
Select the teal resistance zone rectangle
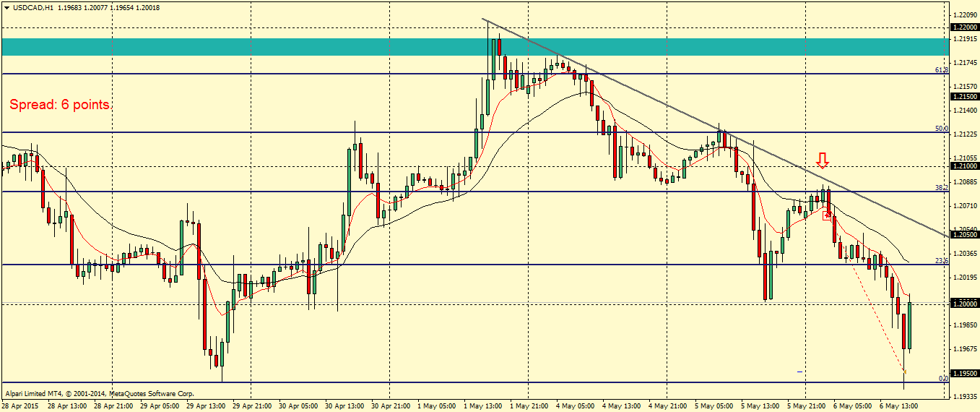(x=474, y=47)
